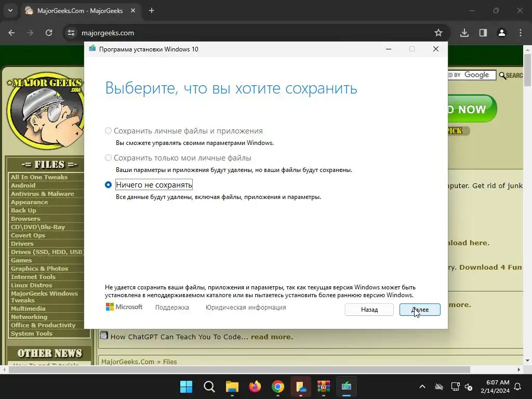Select 'Ничего не сохранять' radio option
Viewport: 532px width, 399px height.
click(x=108, y=185)
